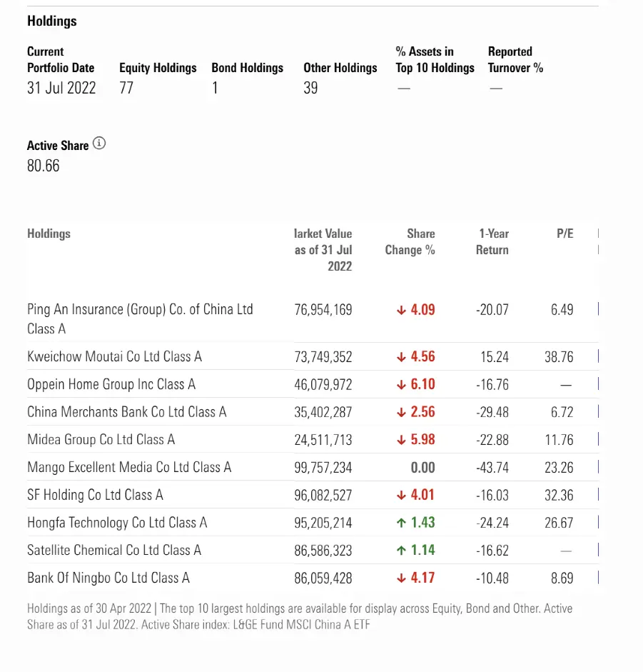Sort by the Share Change % column header
The width and height of the screenshot is (643, 672).
tap(410, 241)
